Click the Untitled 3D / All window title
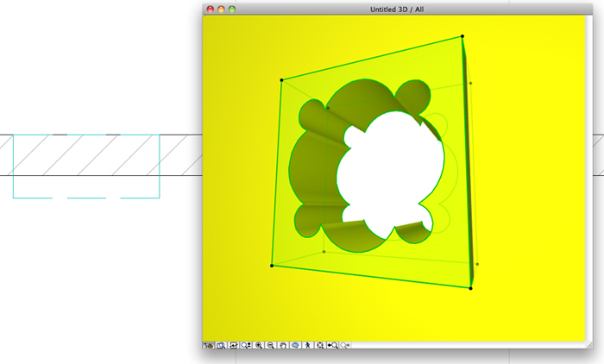 (397, 9)
